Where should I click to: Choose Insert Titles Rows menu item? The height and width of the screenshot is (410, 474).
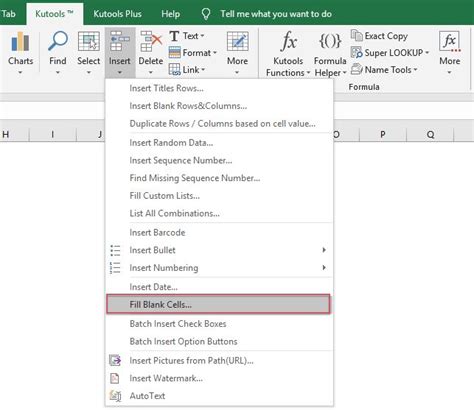[x=219, y=88]
